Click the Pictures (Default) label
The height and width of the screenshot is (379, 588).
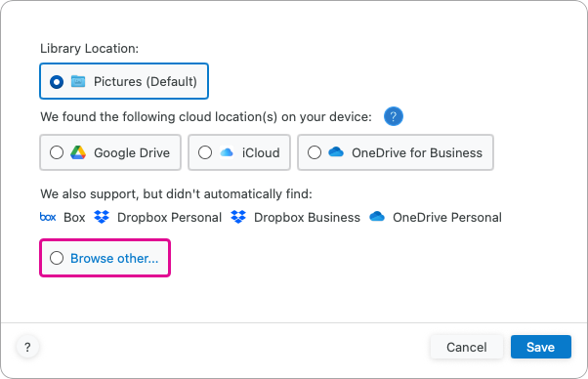[x=146, y=82]
